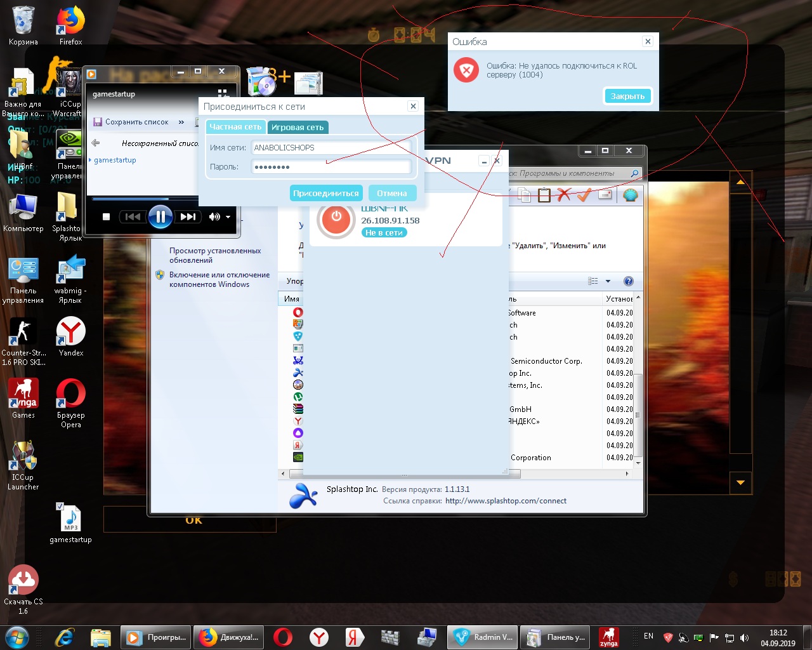Select the Opera program row icon
The width and height of the screenshot is (812, 650).
coord(298,312)
